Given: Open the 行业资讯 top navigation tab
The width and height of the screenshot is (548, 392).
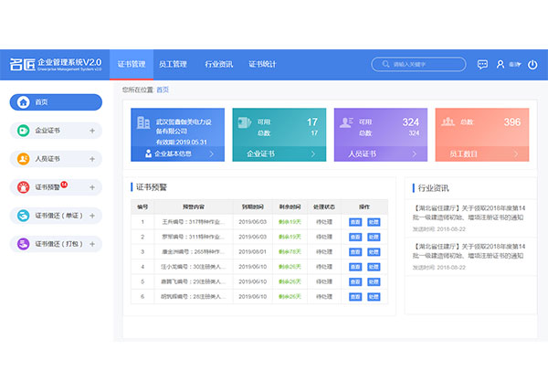Looking at the screenshot, I should pyautogui.click(x=218, y=64).
